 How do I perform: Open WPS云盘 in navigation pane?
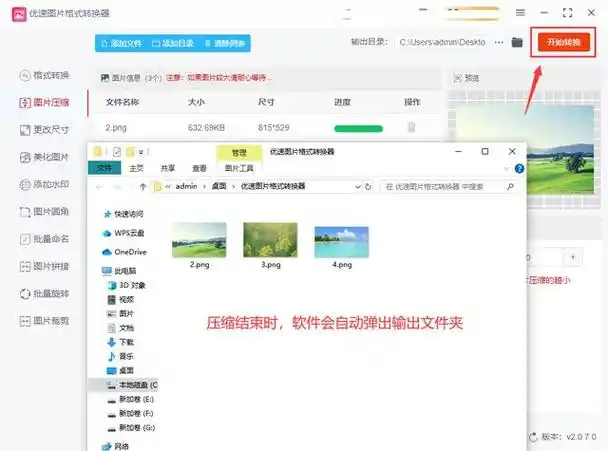coord(123,233)
